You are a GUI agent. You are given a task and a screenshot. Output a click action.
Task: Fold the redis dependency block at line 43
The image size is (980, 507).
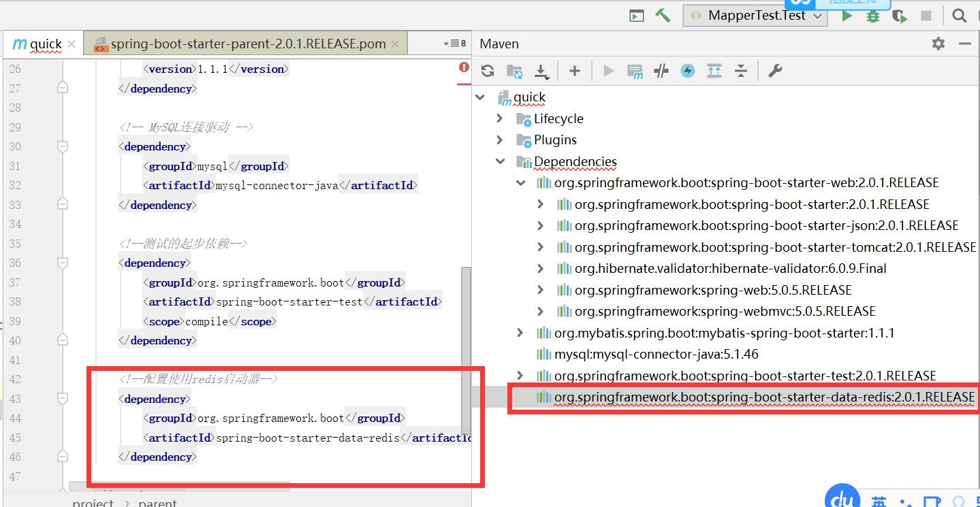(63, 399)
